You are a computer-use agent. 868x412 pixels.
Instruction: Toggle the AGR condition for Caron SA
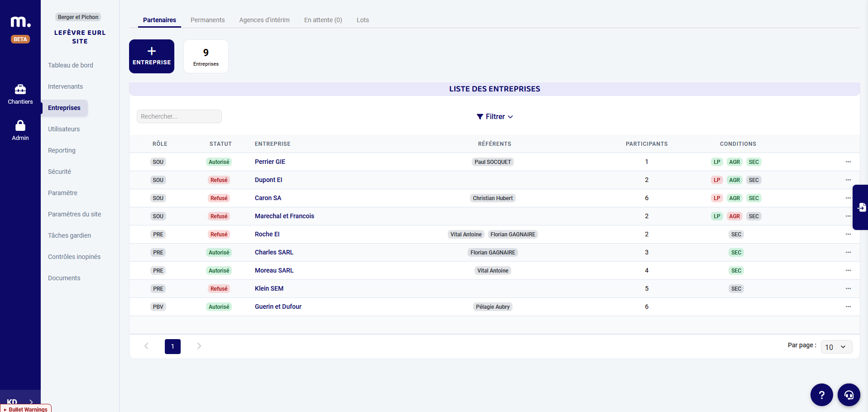coord(734,198)
